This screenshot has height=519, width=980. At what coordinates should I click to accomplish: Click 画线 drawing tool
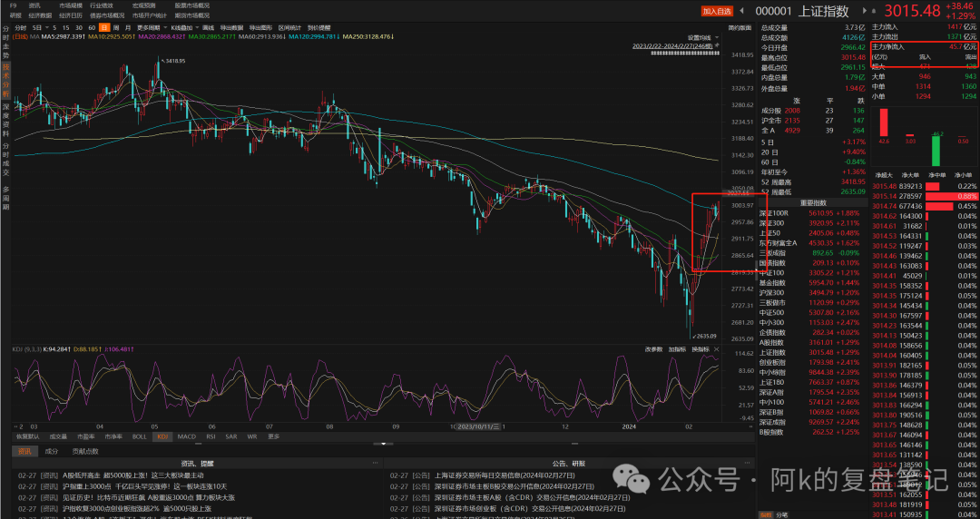pyautogui.click(x=209, y=27)
